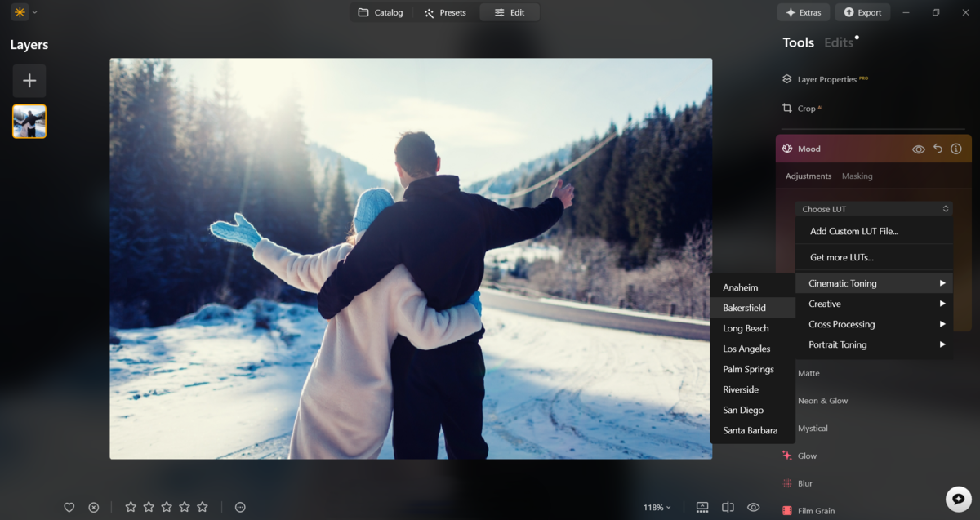Click the quick preview eye icon
Viewport: 980px width, 520px height.
[x=753, y=507]
